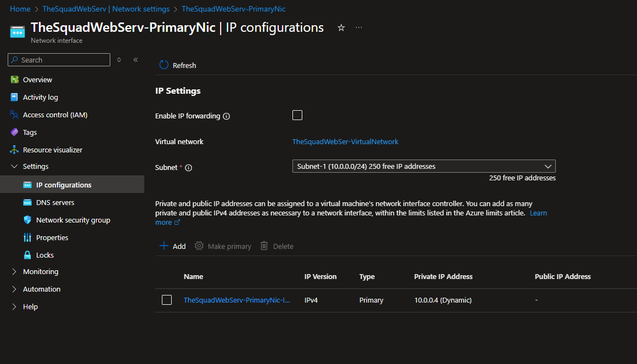The width and height of the screenshot is (637, 364).
Task: Click the Add button label
Action: click(x=179, y=246)
